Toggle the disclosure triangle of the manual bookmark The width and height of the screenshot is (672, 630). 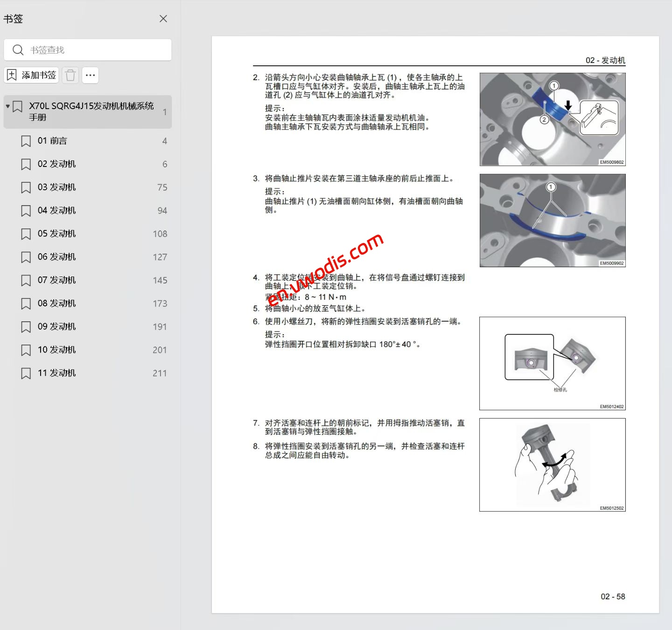[x=7, y=106]
